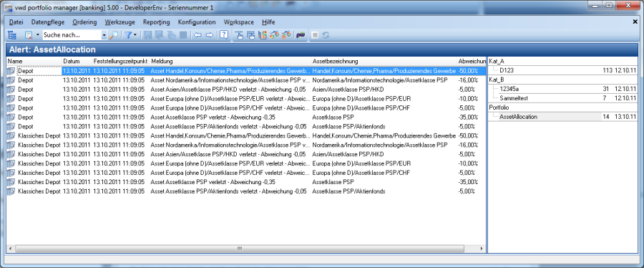
Task: Click the magnifying glass search icon
Action: point(114,35)
